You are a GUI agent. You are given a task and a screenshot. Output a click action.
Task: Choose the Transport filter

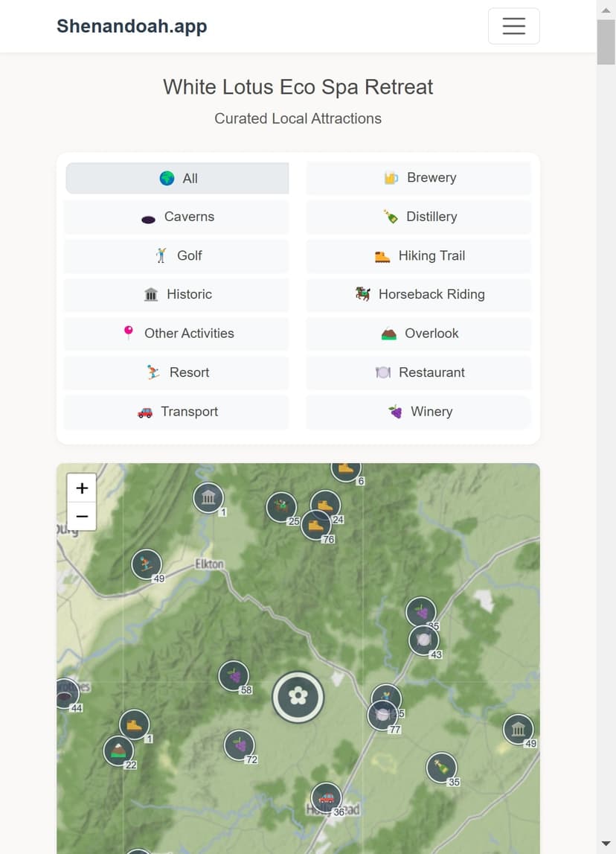176,412
